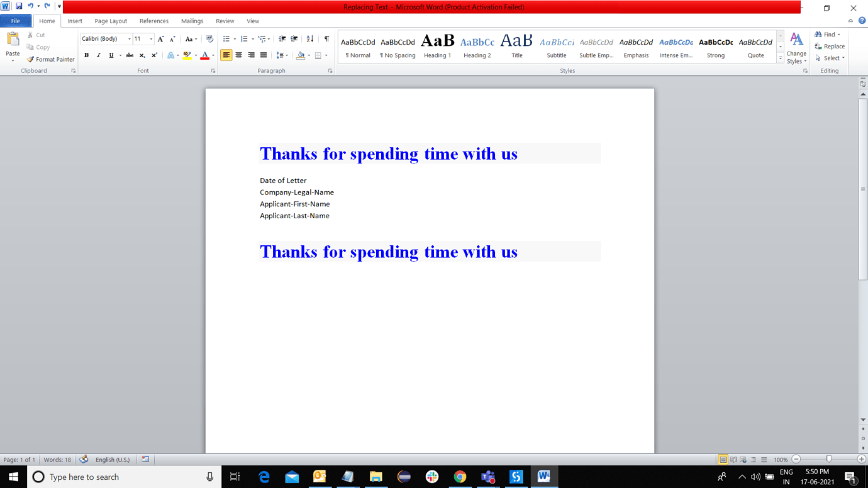Click the Word count in status bar
This screenshot has width=868, height=488.
tap(57, 460)
